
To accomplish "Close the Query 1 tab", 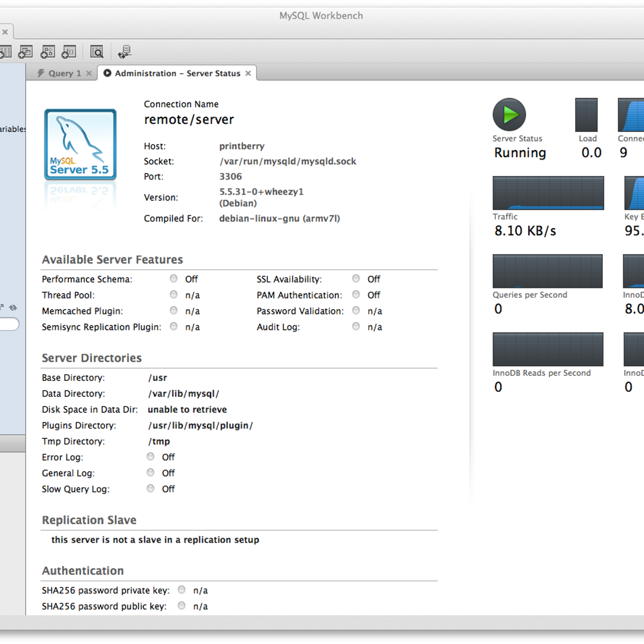I will click(89, 73).
